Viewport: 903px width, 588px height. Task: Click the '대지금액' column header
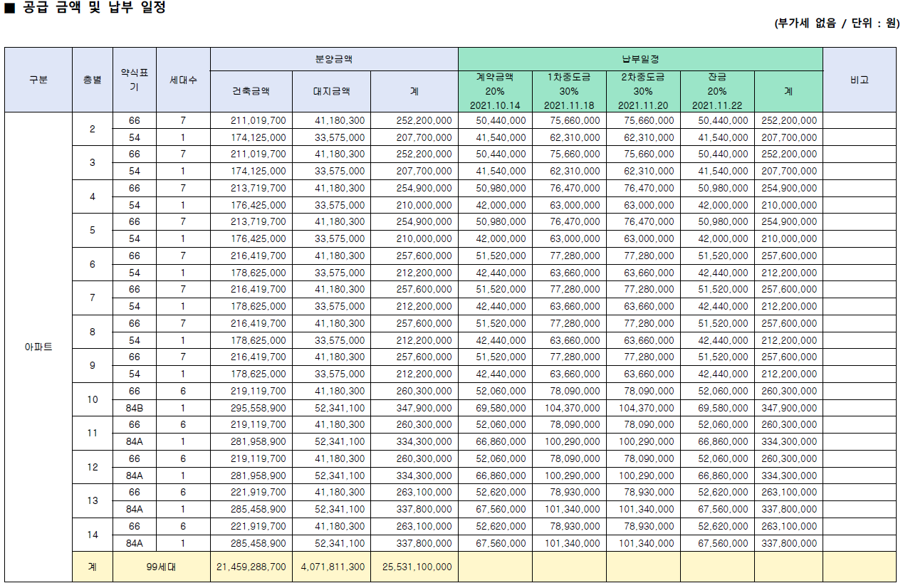[x=331, y=91]
